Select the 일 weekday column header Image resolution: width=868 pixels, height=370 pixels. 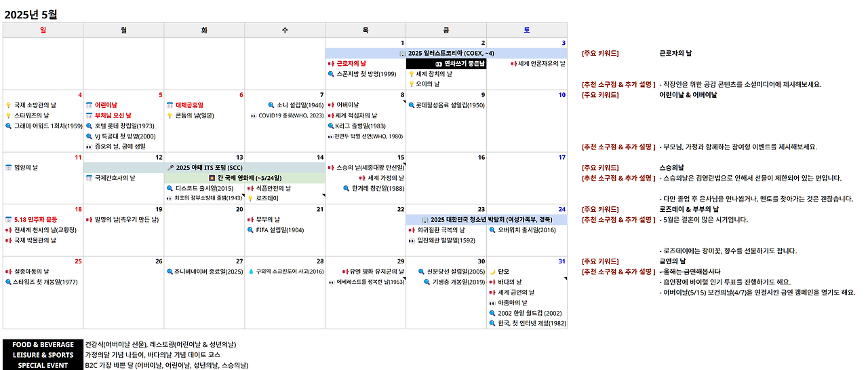(x=43, y=30)
